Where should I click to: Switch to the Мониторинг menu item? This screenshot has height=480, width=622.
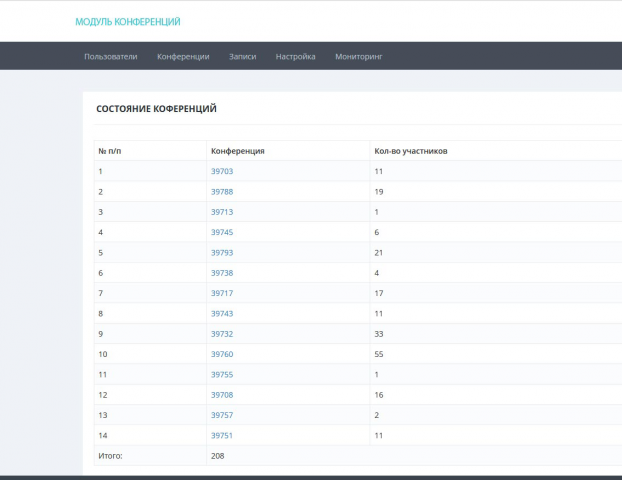[359, 57]
